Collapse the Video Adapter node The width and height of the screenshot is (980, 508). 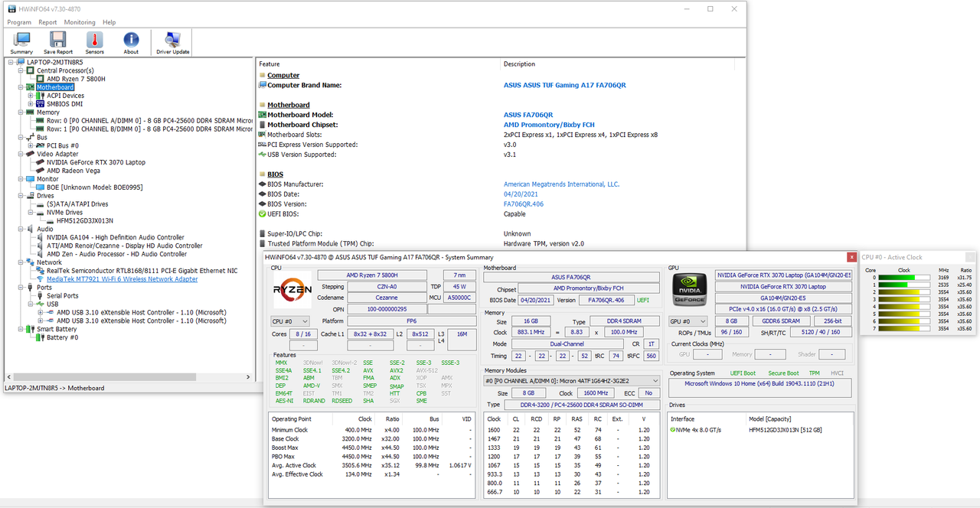(x=21, y=154)
